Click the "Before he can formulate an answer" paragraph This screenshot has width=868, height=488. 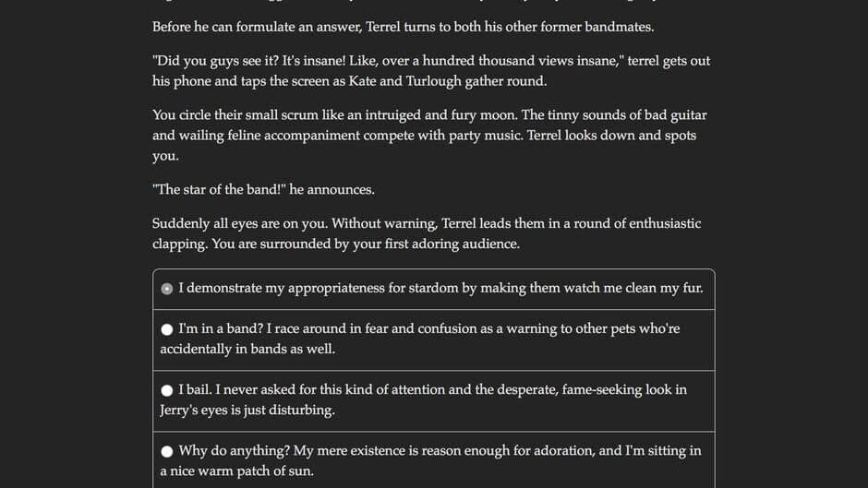click(x=403, y=26)
